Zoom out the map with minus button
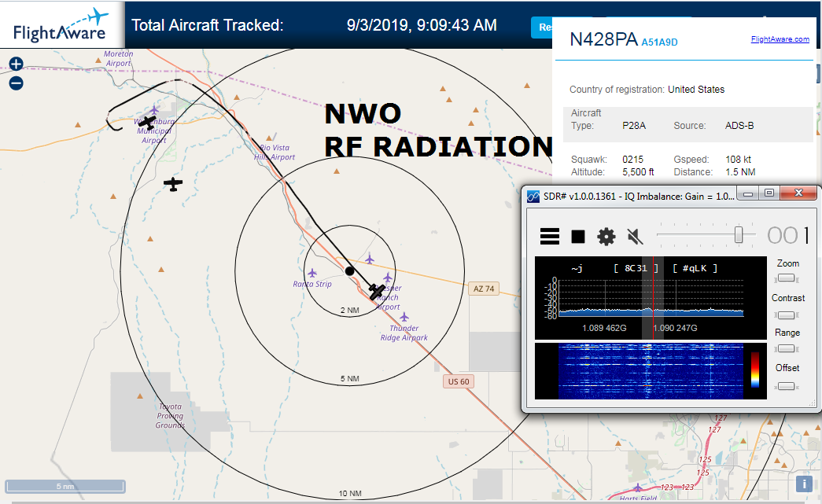The image size is (822, 504). point(17,83)
